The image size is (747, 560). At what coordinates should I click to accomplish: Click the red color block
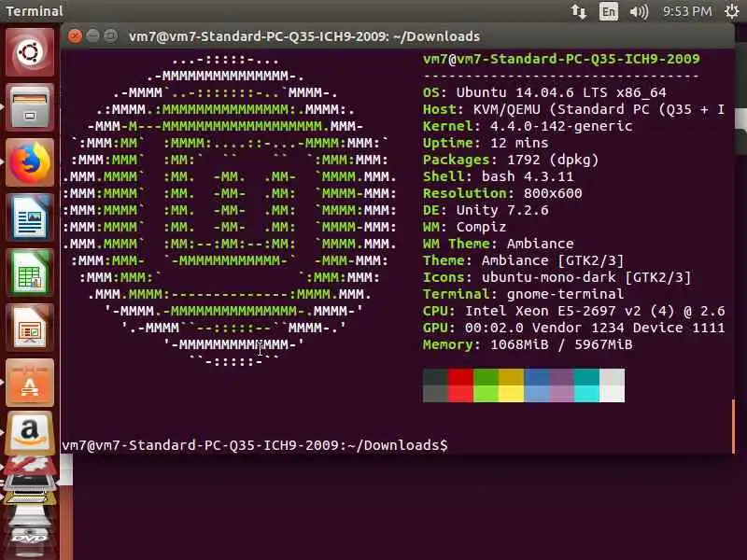tap(460, 385)
